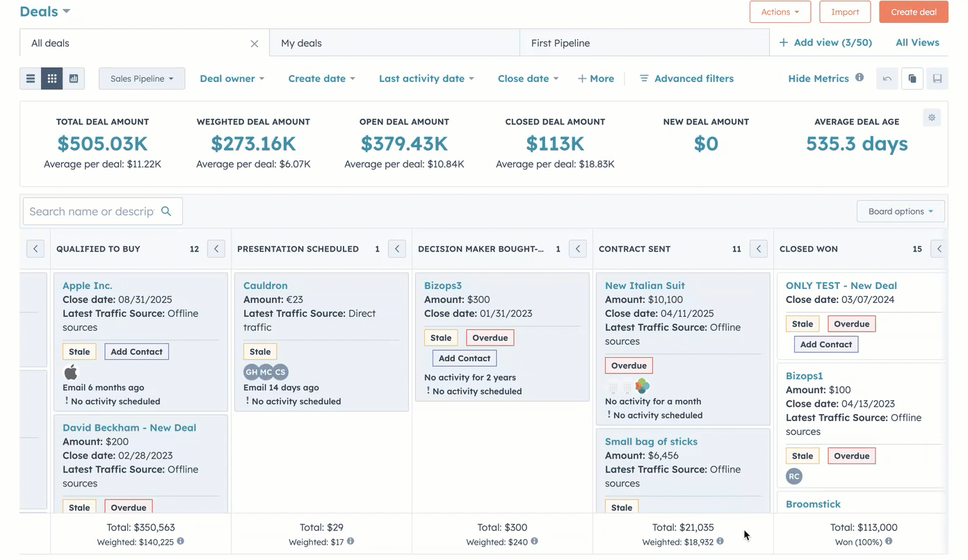
Task: Open David Beckham - New Deal
Action: [x=129, y=428]
